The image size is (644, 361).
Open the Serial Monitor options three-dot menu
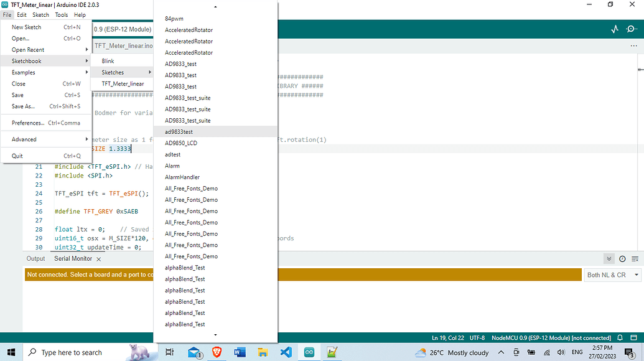pyautogui.click(x=634, y=45)
